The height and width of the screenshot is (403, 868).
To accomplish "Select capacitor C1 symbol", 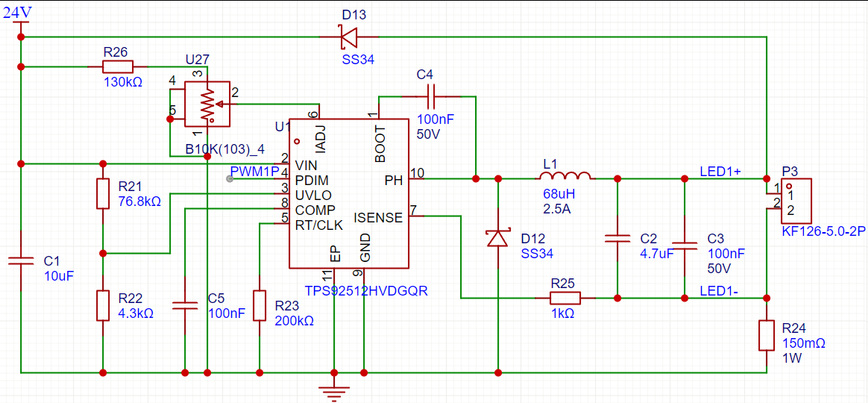I will pos(20,261).
